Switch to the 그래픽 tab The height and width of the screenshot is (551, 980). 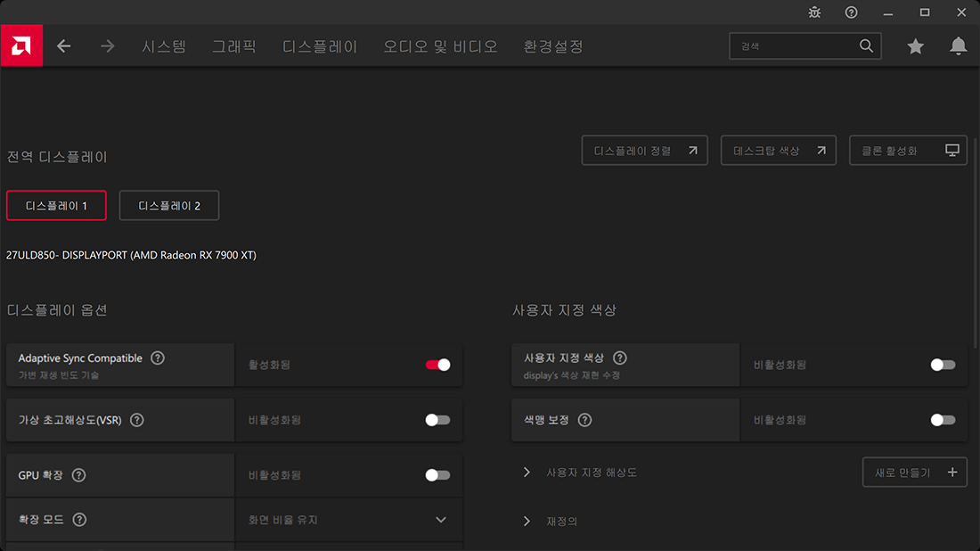tap(233, 46)
